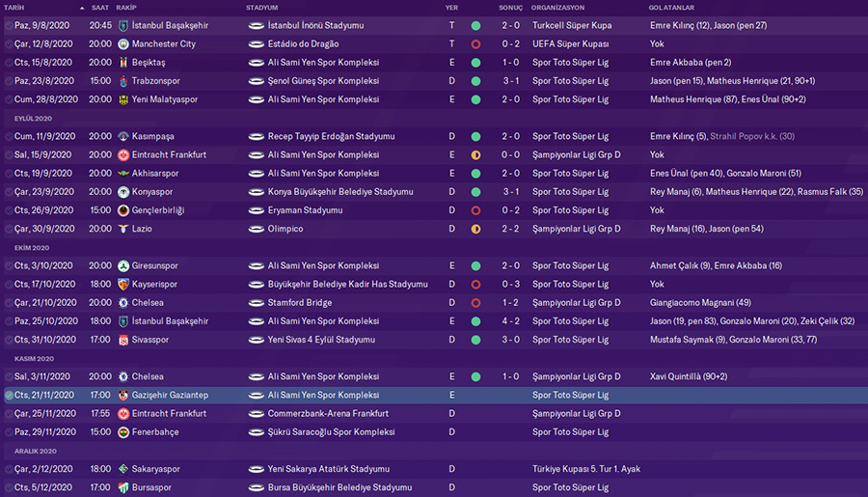Click the green win indicator on the Trabzonspor row
This screenshot has height=497, width=868.
[475, 81]
